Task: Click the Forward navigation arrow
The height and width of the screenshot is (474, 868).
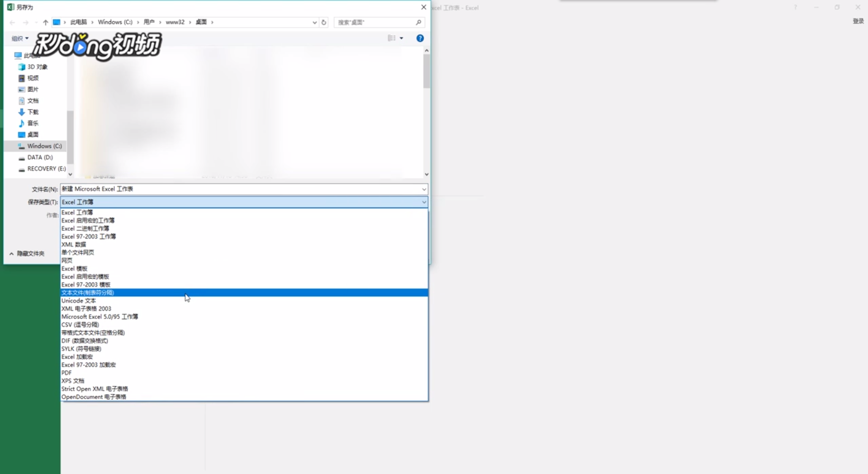Action: point(26,22)
